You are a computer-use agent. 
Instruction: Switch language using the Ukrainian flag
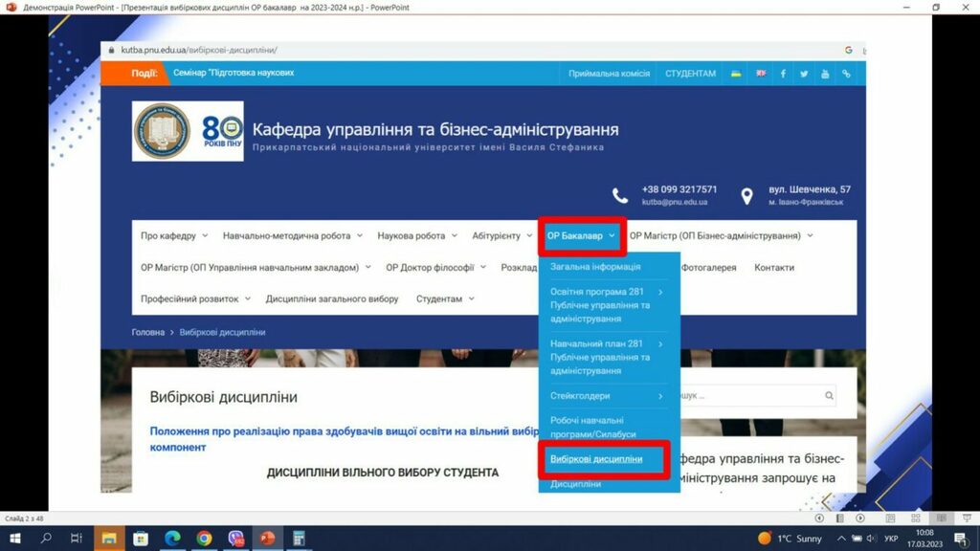pyautogui.click(x=737, y=73)
